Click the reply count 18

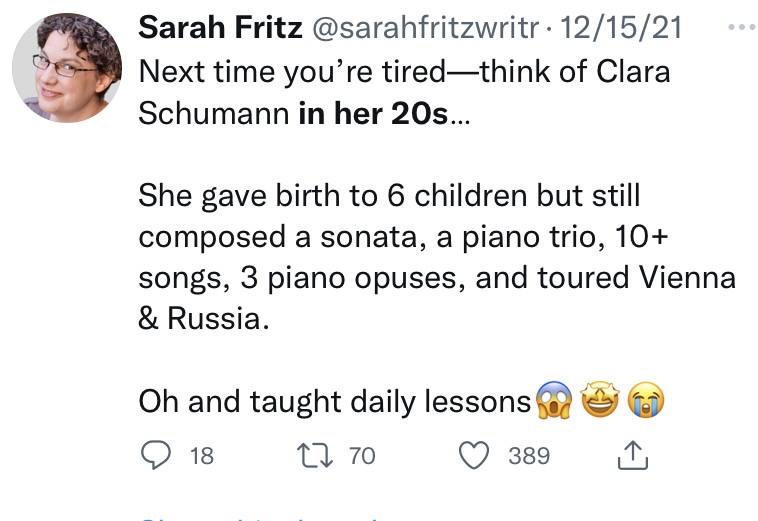[201, 456]
